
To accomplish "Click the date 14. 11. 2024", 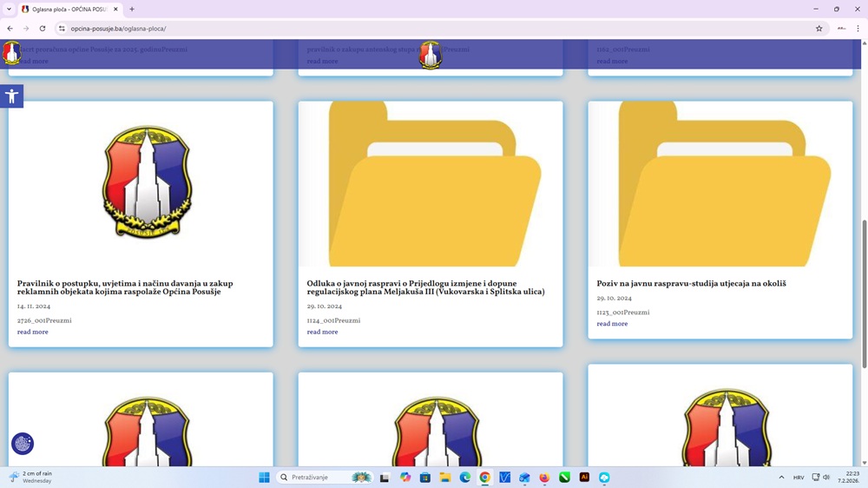I will pos(34,306).
